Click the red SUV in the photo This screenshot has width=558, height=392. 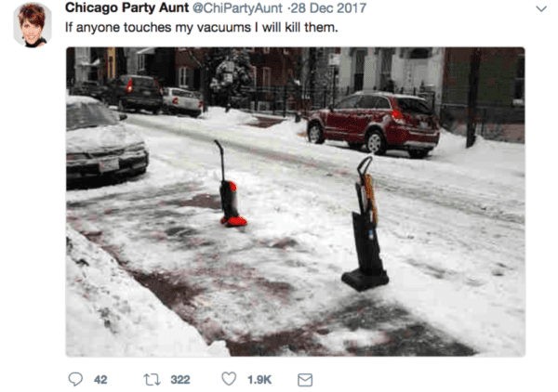[373, 124]
